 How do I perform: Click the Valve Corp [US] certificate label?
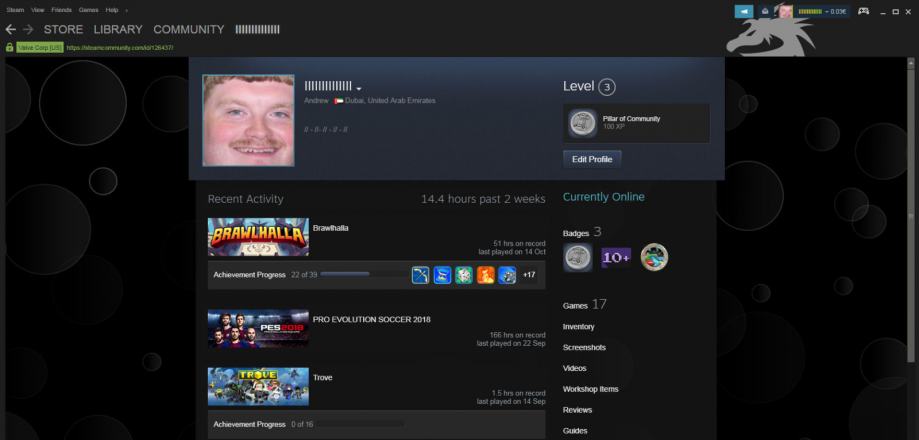pos(40,47)
